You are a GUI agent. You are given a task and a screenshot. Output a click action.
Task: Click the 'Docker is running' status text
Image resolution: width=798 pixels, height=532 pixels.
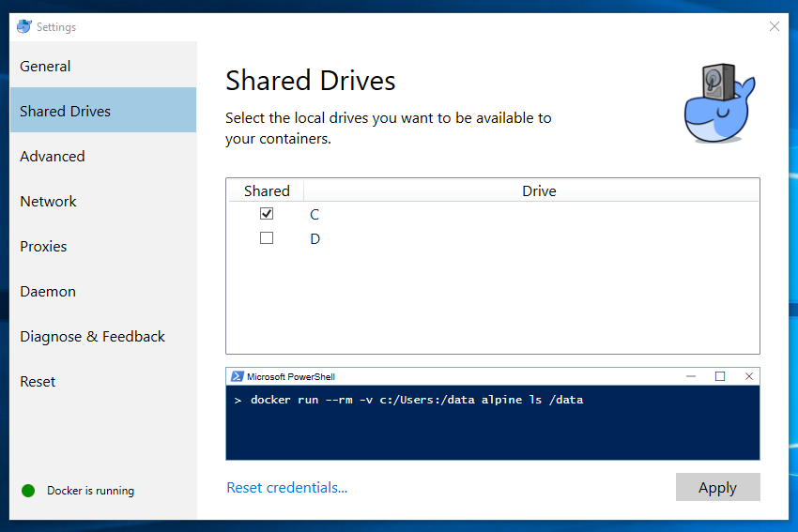(x=90, y=491)
